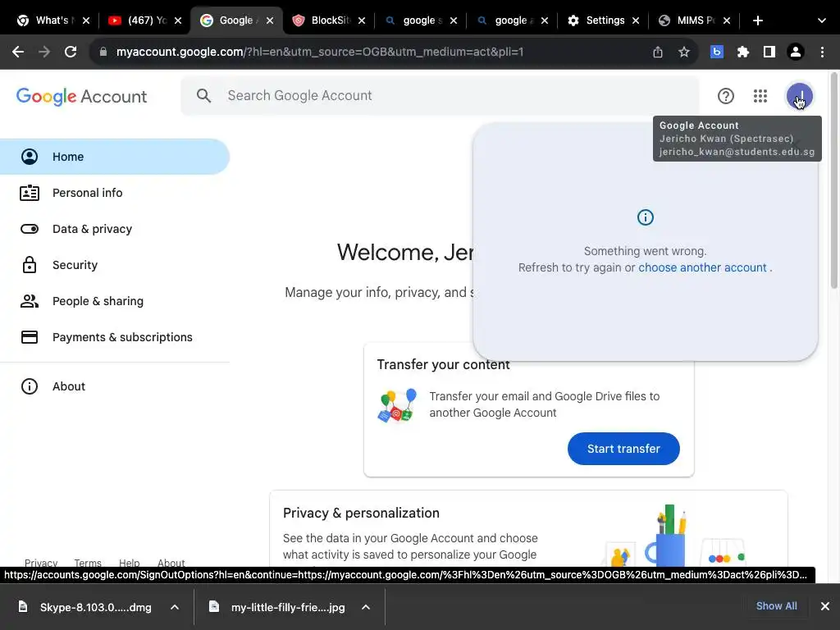Select Home in the sidebar
Viewport: 840px width, 630px height.
point(115,157)
